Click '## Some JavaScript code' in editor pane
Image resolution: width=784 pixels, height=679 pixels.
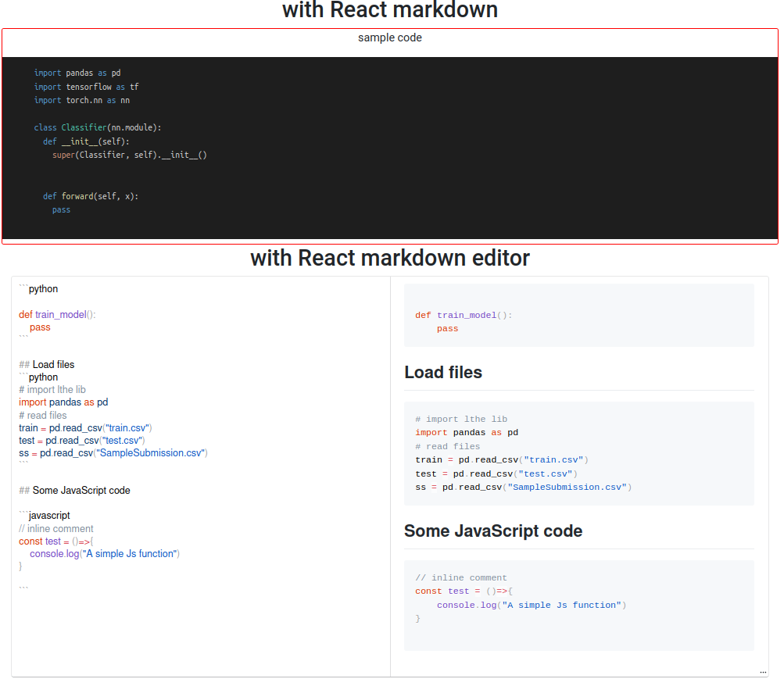74,490
